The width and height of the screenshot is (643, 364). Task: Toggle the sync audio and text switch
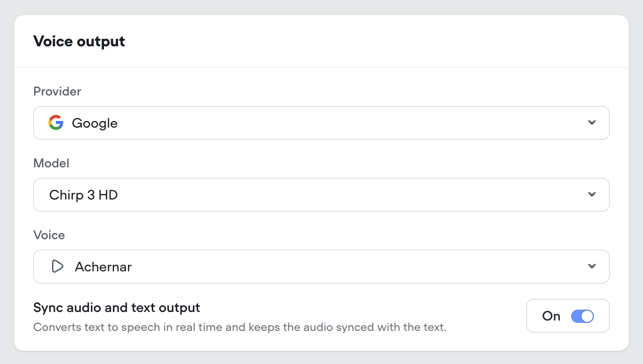click(582, 316)
